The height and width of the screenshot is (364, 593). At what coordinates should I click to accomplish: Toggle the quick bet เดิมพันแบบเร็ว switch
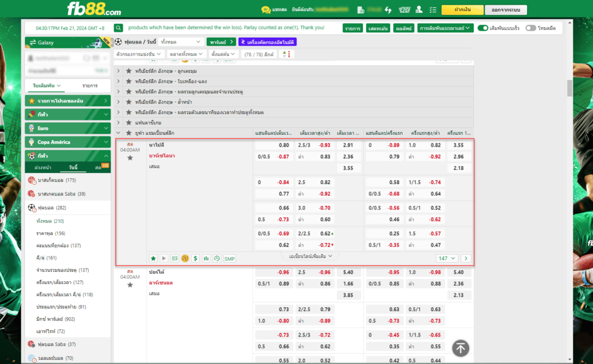click(482, 28)
